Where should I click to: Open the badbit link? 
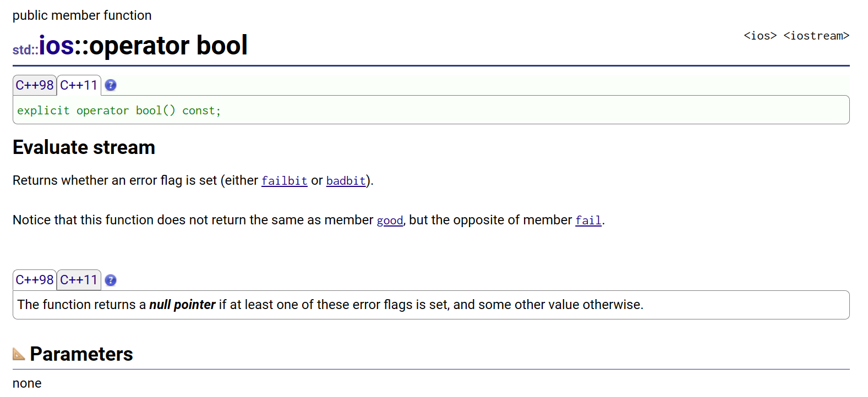pyautogui.click(x=346, y=181)
